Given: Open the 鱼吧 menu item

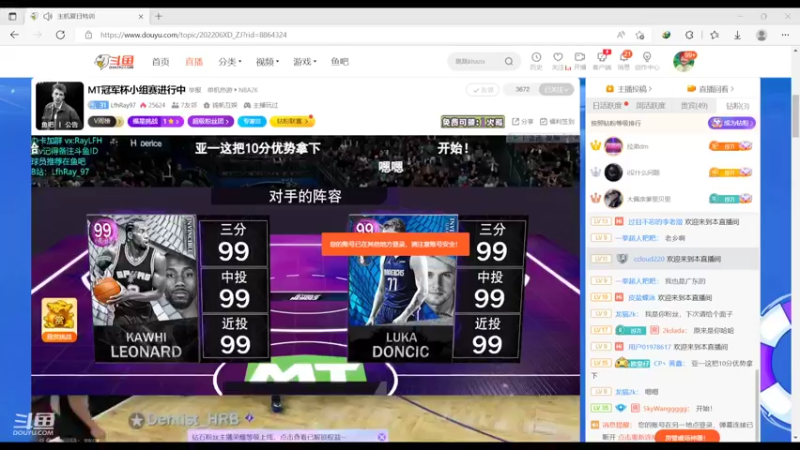Looking at the screenshot, I should pos(339,62).
